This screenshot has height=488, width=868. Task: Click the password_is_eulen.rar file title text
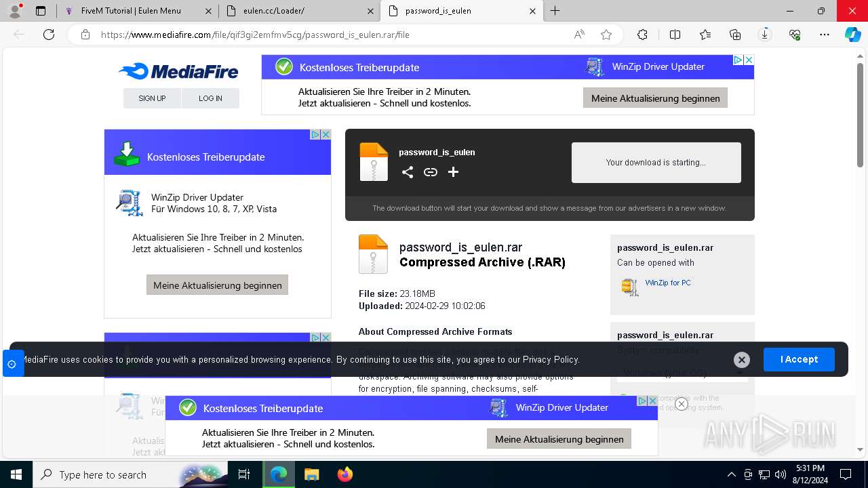[x=460, y=247]
